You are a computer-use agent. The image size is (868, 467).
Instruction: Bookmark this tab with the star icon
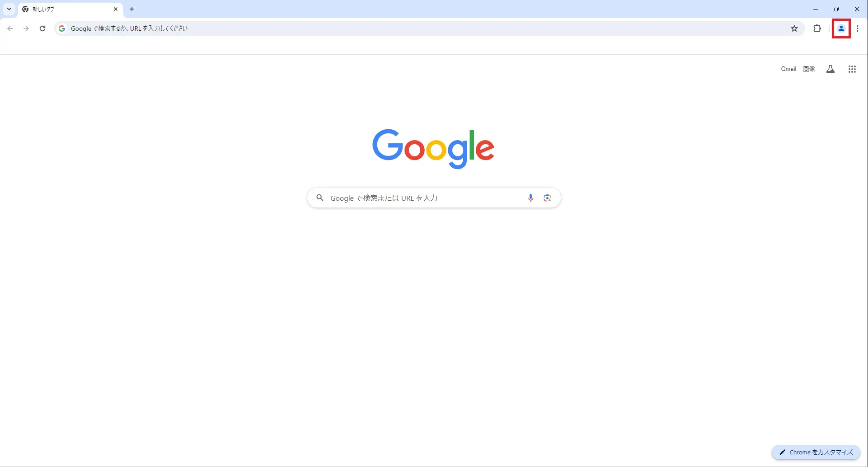[794, 28]
